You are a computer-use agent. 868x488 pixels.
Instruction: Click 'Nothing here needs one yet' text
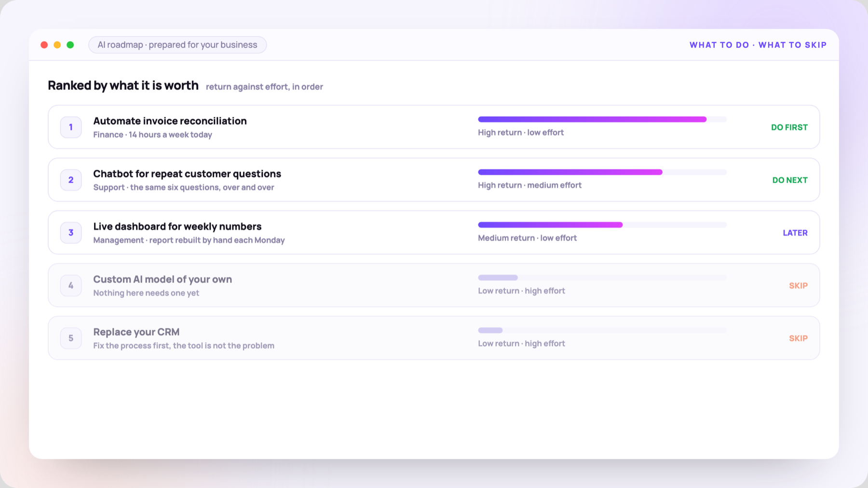coord(146,293)
